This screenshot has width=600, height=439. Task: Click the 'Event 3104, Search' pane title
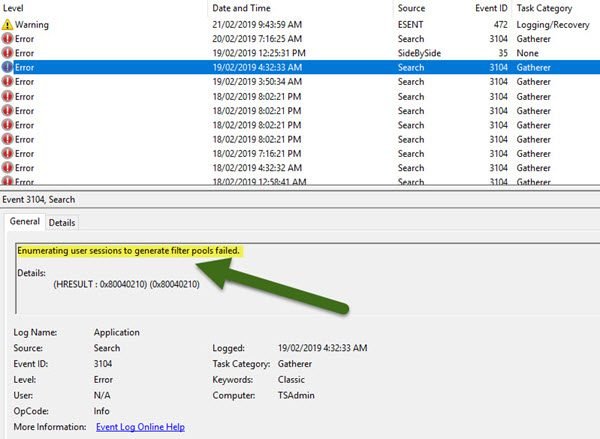click(x=39, y=199)
